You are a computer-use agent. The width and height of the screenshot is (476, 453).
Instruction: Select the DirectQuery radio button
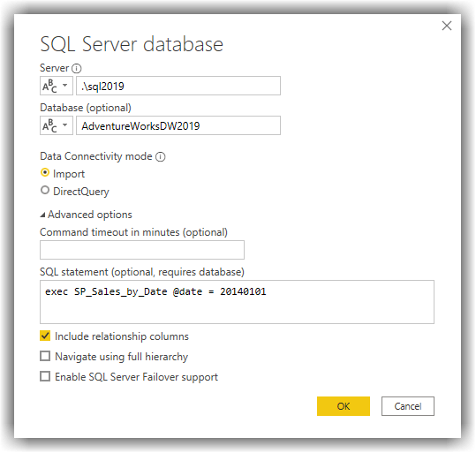coord(45,191)
